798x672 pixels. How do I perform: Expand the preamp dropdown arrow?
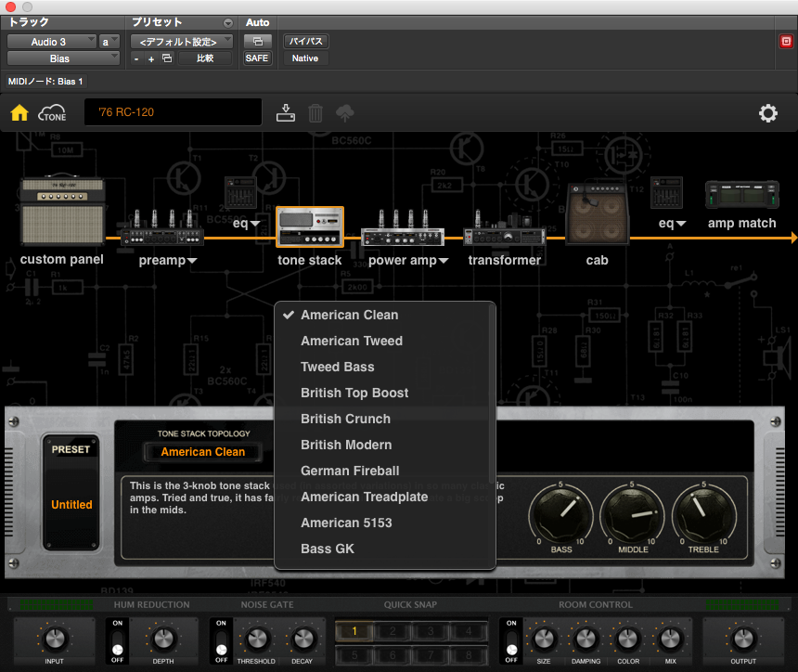click(x=192, y=261)
